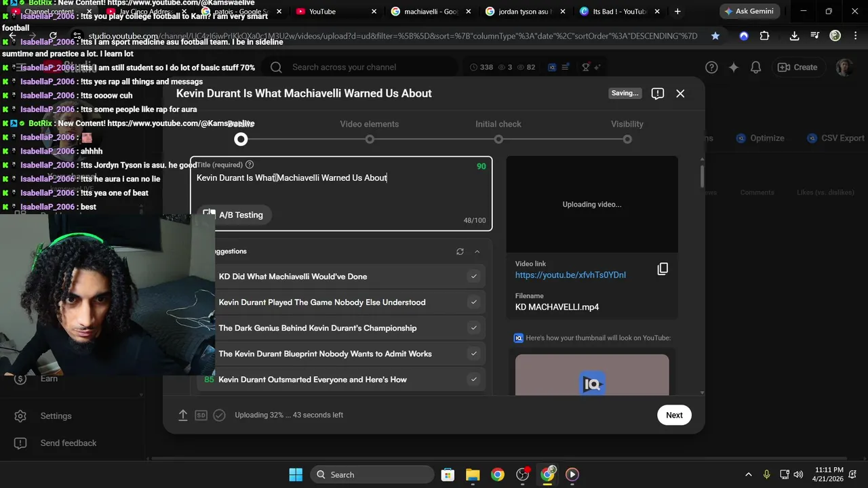Screen dimensions: 868x488
Task: Click the volume icon in the system tray
Action: point(798,474)
